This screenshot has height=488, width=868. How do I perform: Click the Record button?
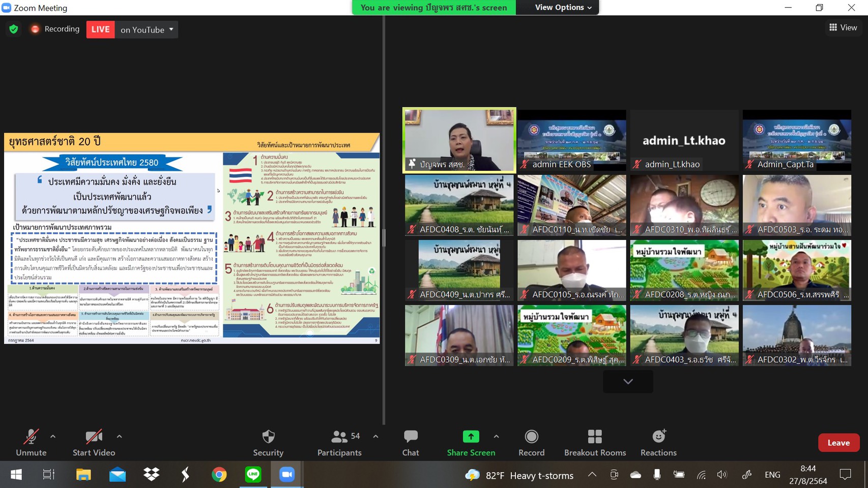[x=531, y=443]
